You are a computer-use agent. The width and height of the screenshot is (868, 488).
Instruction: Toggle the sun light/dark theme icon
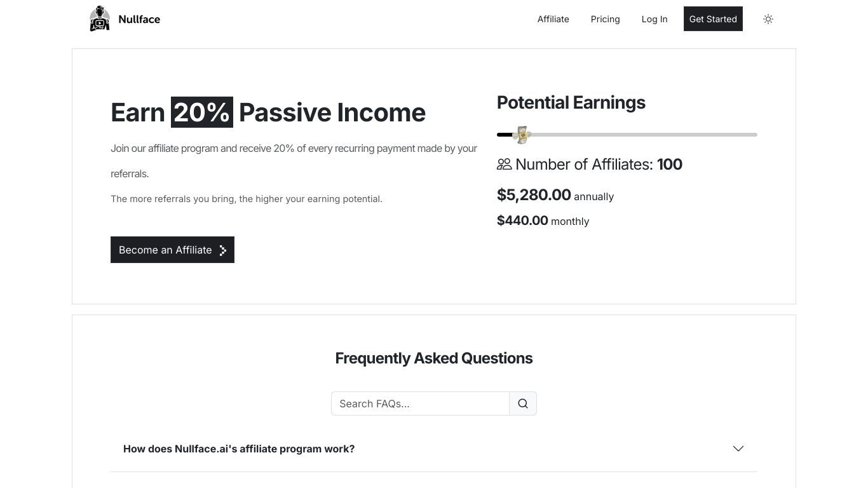[768, 19]
